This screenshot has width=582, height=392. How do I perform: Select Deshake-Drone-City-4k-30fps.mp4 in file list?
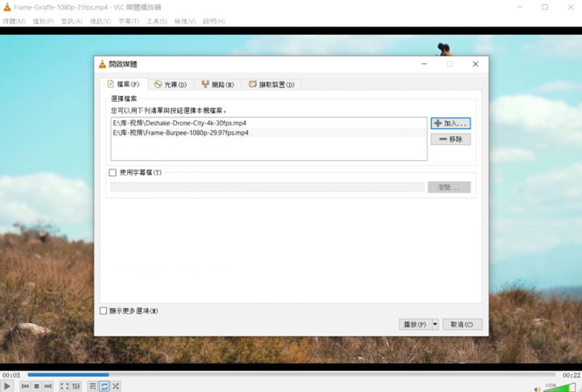point(268,123)
